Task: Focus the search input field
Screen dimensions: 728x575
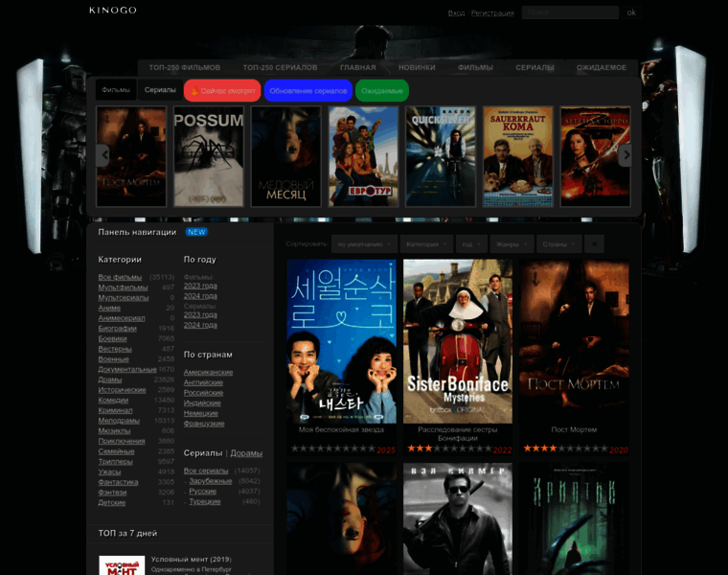Action: 570,12
